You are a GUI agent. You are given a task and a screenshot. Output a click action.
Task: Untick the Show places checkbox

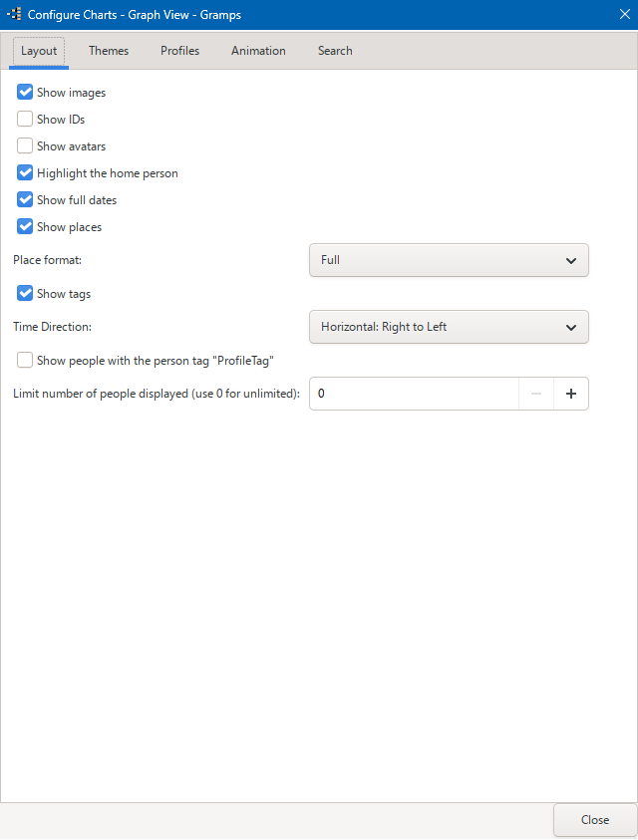point(25,226)
